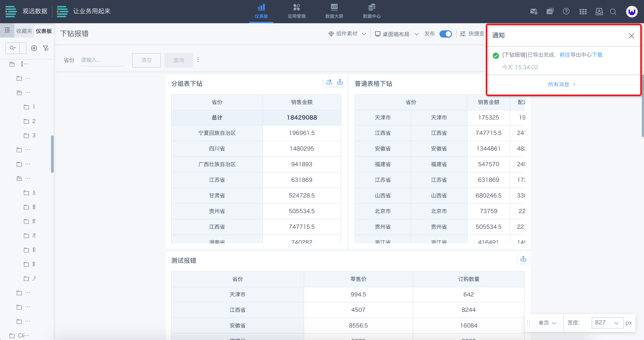Open the 单页 page mode dropdown
Screen dimensions: 644x340
(x=547, y=323)
